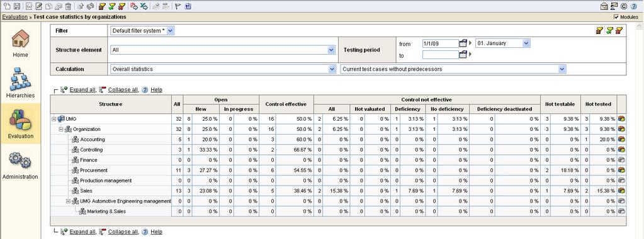644x239 pixels.
Task: Open the 01. January month dropdown
Action: 503,43
